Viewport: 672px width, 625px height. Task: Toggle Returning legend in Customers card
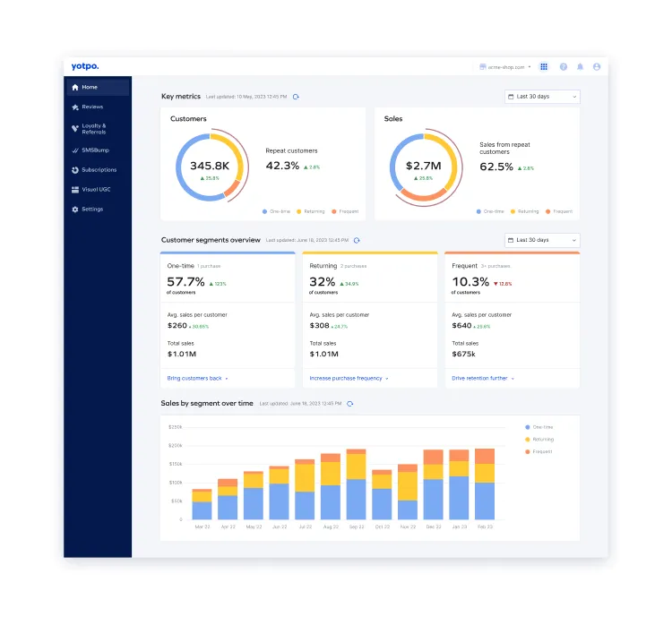point(311,211)
